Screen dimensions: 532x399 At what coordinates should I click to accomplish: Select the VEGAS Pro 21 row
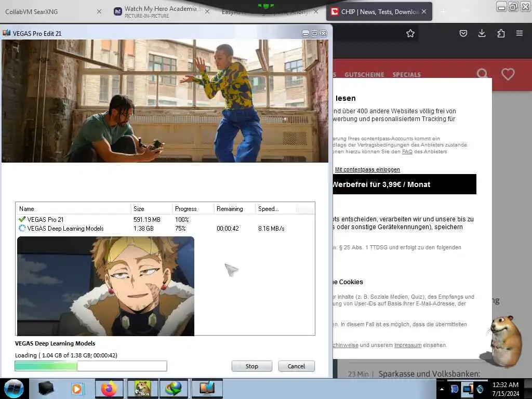(165, 220)
